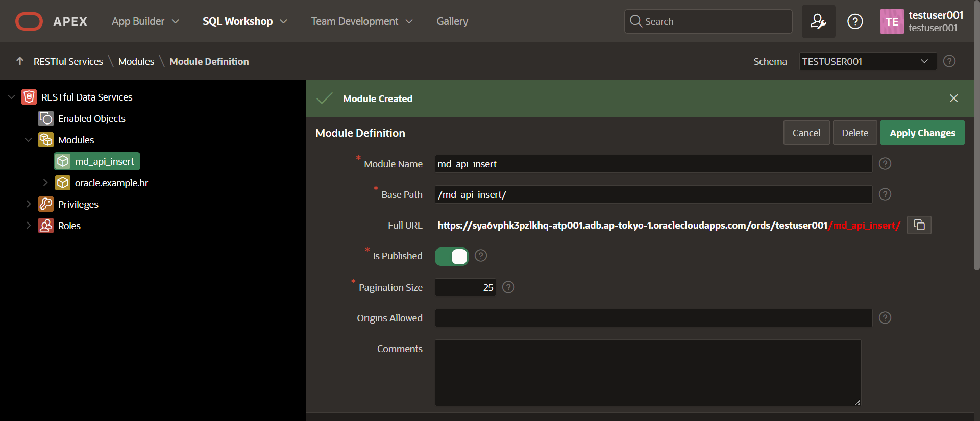
Task: Click the Oracle APEX logo
Action: pos(51,21)
